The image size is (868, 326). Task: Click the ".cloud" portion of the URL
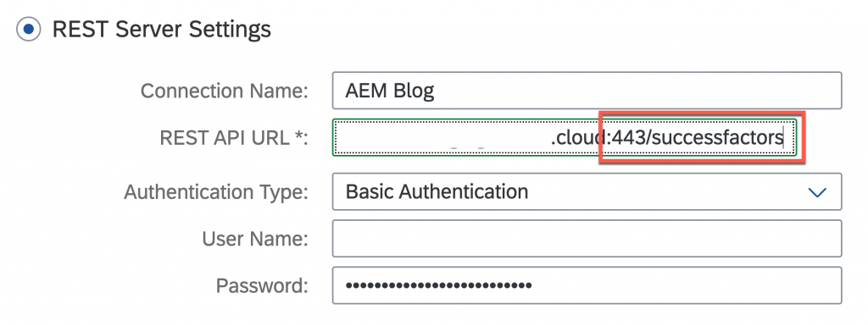(x=578, y=138)
